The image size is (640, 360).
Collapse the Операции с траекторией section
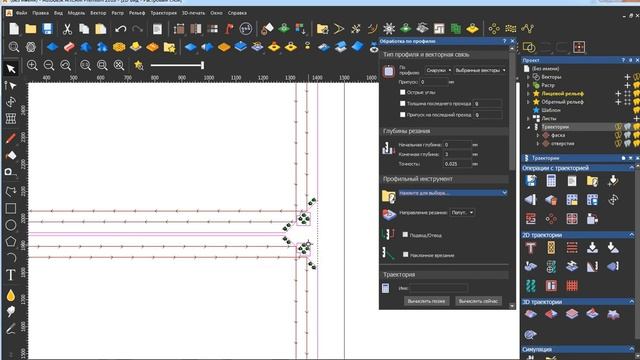632,168
